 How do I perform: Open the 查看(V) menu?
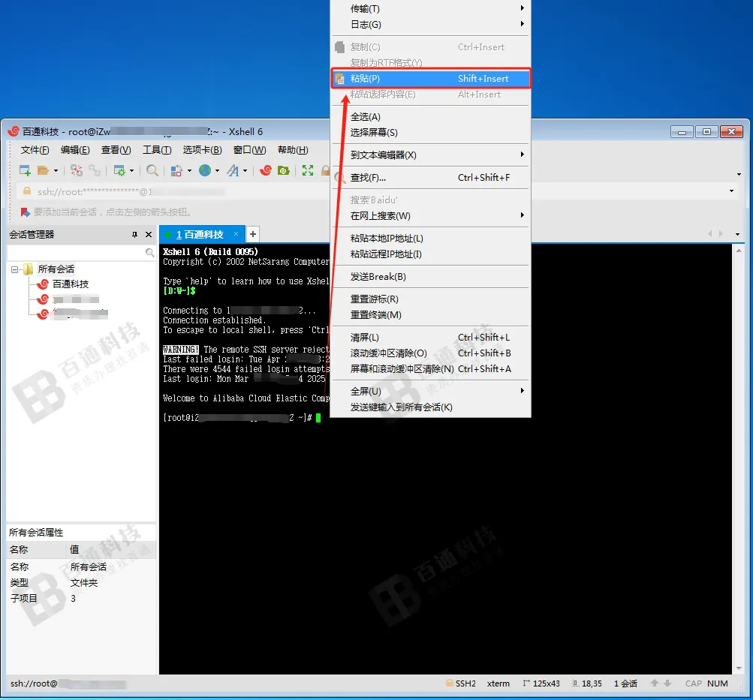click(x=116, y=150)
